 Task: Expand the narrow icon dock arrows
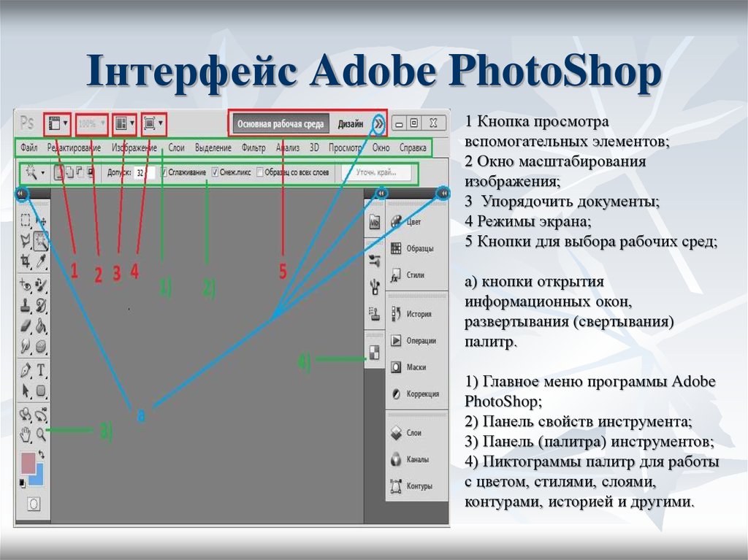(x=381, y=193)
